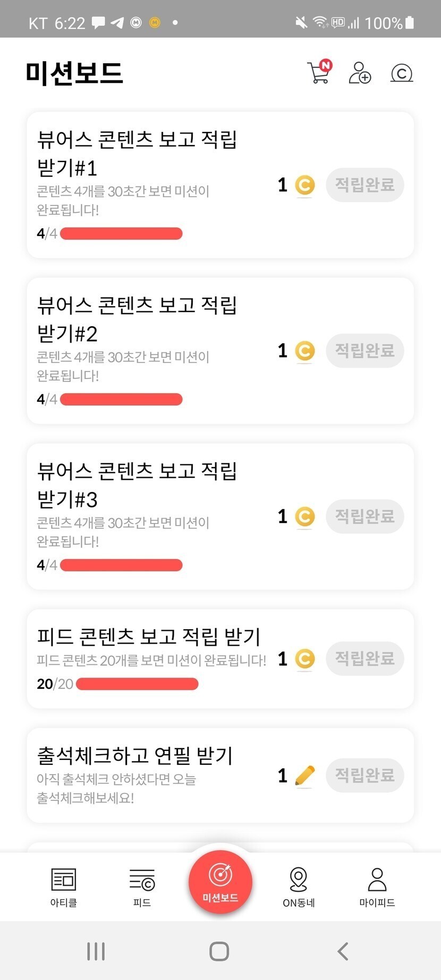Tap 적립완료 button for 출석체크 mission
441x980 pixels.
364,775
